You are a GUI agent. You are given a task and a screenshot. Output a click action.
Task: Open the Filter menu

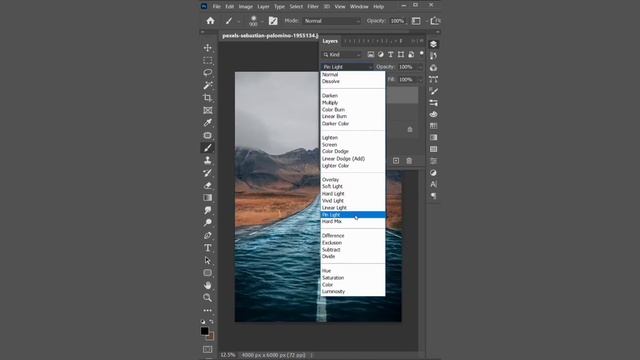[313, 7]
